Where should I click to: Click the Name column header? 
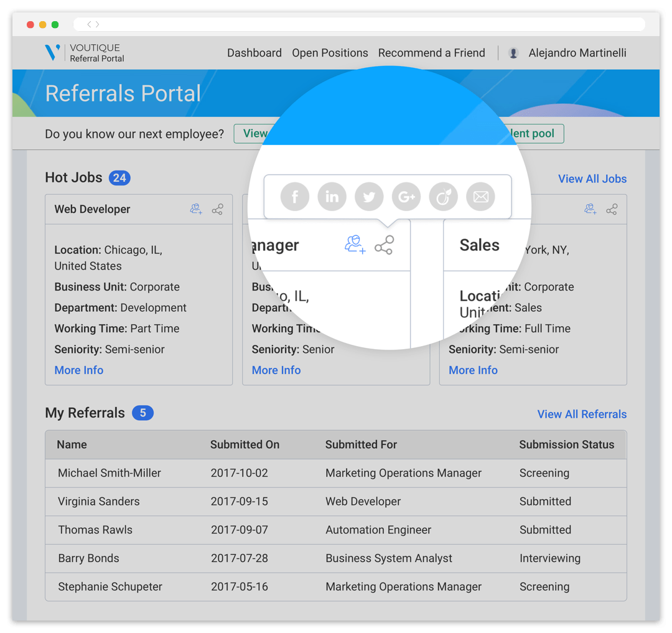tap(72, 444)
